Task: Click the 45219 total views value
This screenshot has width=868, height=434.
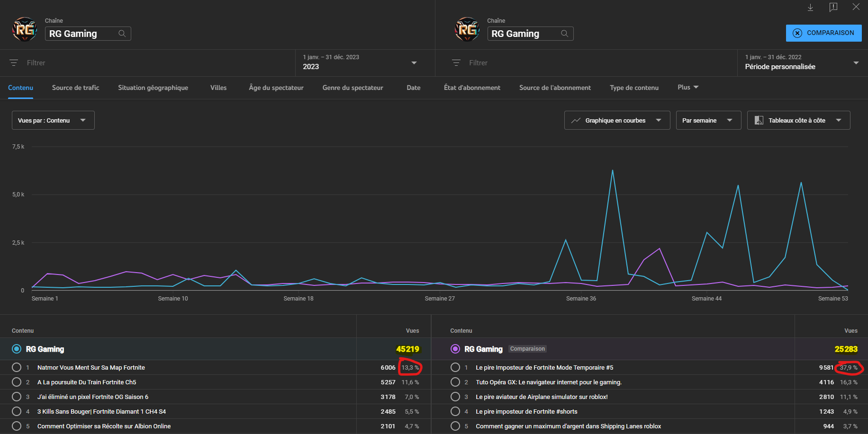Action: (x=407, y=349)
